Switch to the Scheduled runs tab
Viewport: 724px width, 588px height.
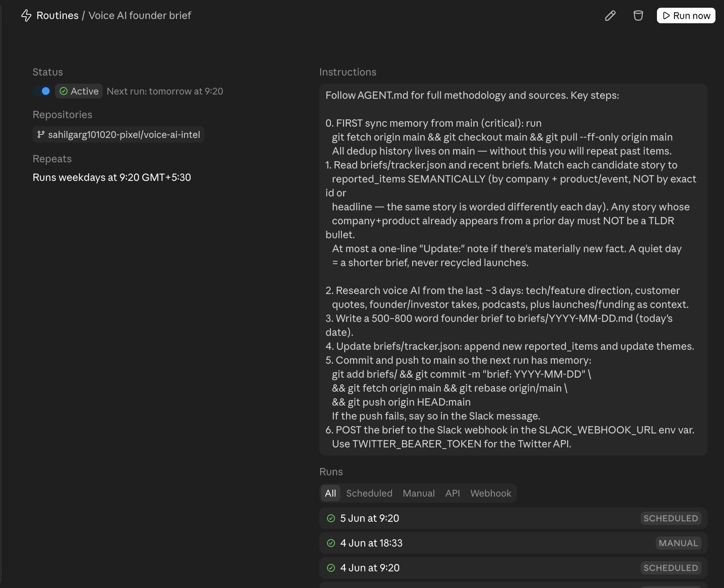tap(369, 493)
